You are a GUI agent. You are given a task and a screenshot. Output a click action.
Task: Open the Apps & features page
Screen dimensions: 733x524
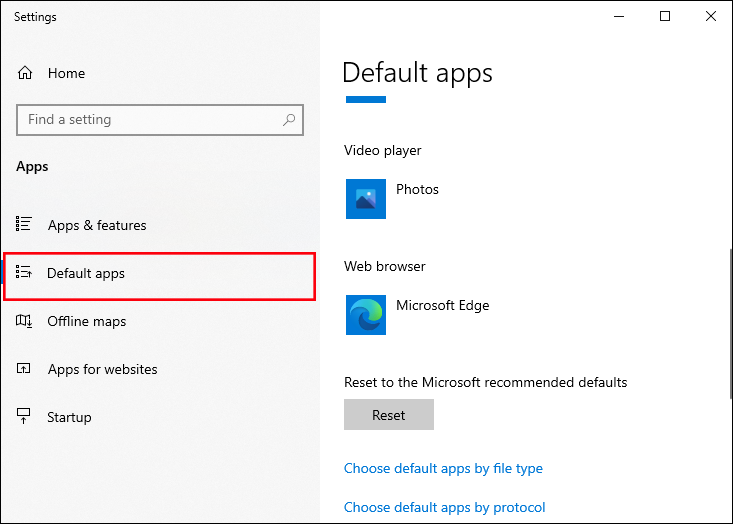coord(97,225)
